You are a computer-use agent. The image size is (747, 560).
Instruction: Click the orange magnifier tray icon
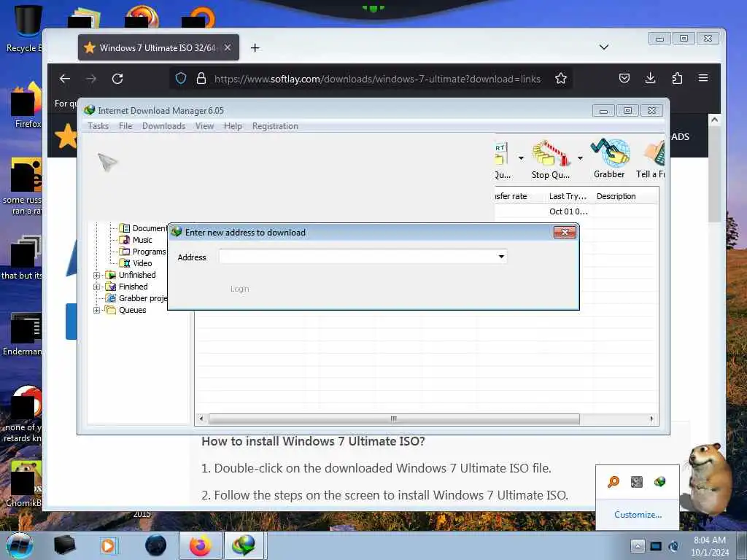click(614, 482)
